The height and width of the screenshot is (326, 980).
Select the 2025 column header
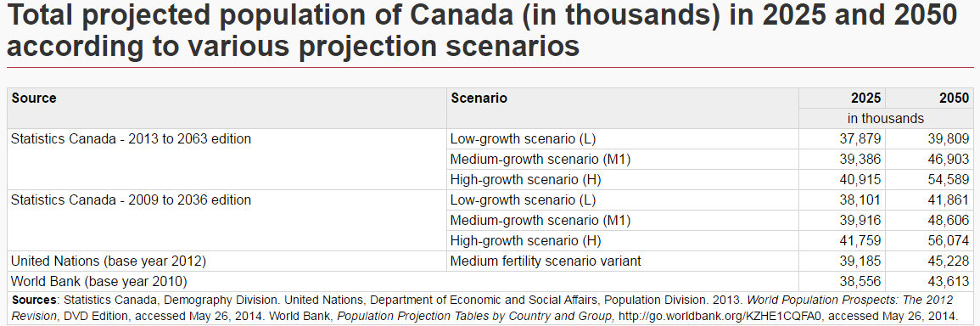coord(842,98)
